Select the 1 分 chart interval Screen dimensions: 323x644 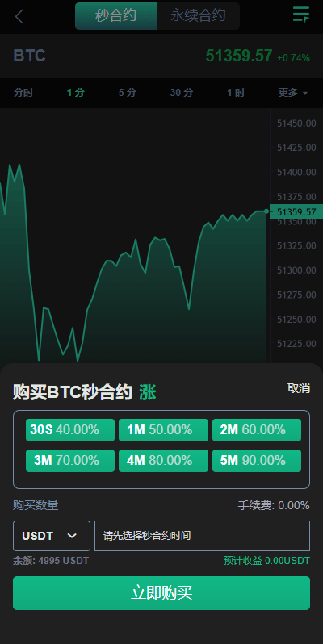pos(76,93)
